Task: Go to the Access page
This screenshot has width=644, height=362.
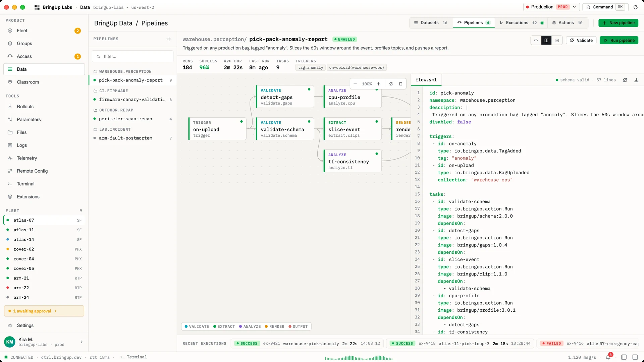Action: (44, 56)
